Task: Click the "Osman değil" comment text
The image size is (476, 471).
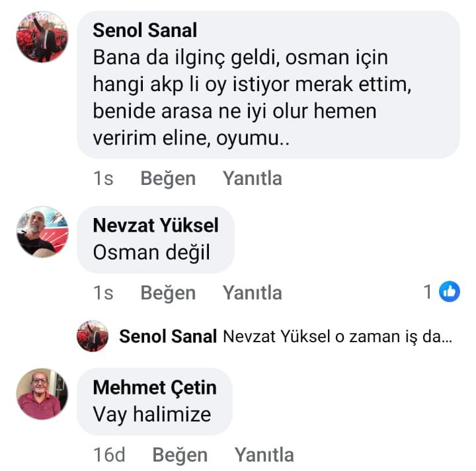Action: tap(151, 252)
